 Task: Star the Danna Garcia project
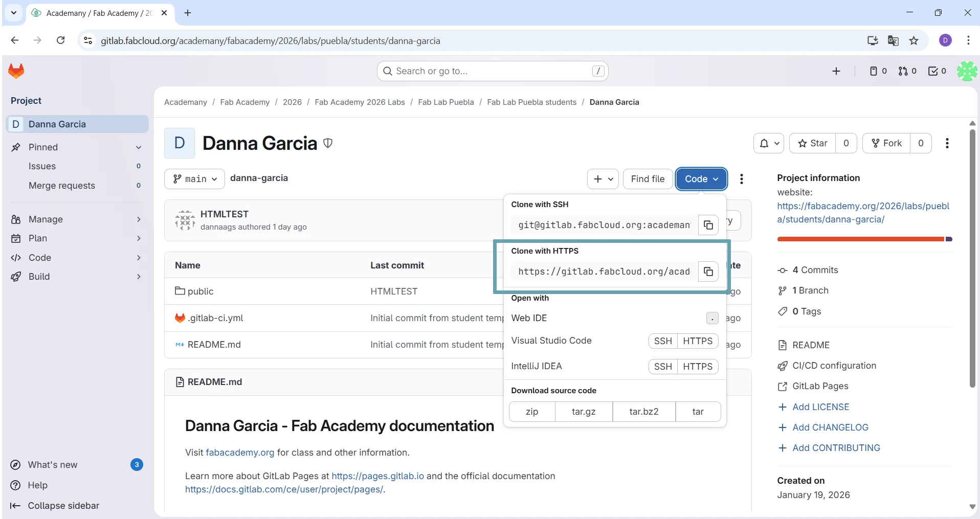pos(813,143)
